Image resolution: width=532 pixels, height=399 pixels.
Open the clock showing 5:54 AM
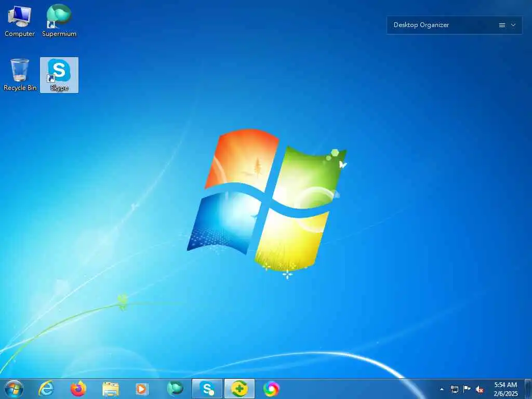coord(506,389)
